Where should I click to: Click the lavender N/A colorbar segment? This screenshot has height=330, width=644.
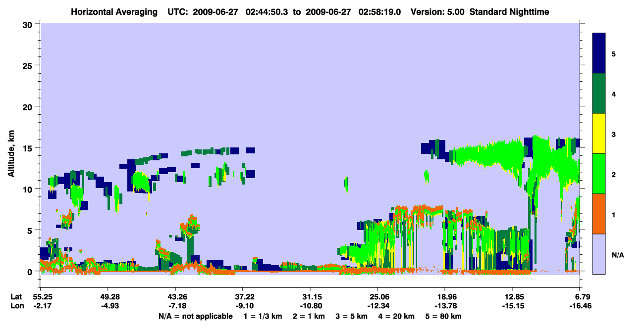click(599, 254)
